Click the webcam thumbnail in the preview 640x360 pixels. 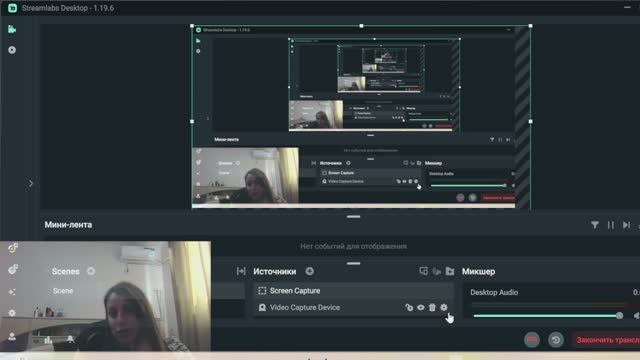245,175
